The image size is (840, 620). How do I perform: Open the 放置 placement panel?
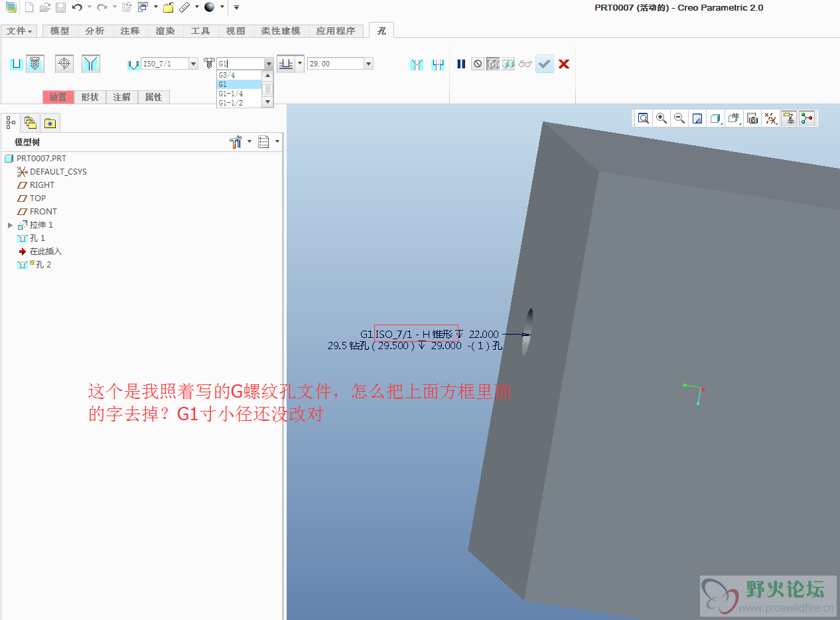click(58, 97)
